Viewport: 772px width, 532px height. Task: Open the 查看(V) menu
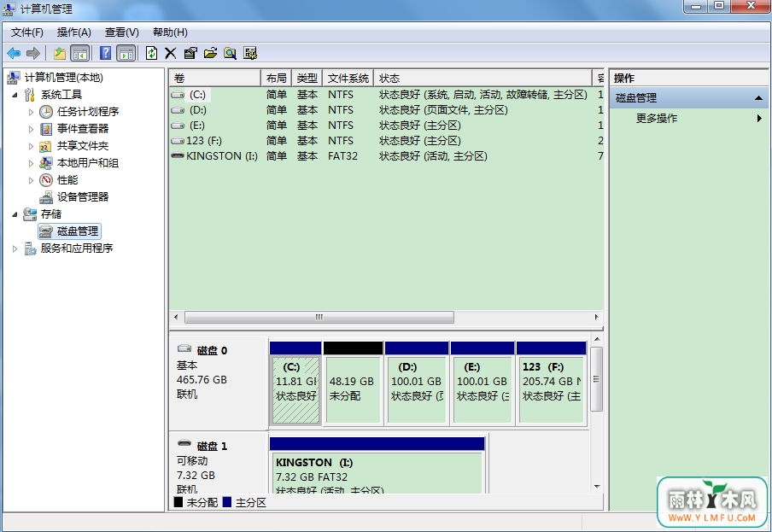click(121, 32)
